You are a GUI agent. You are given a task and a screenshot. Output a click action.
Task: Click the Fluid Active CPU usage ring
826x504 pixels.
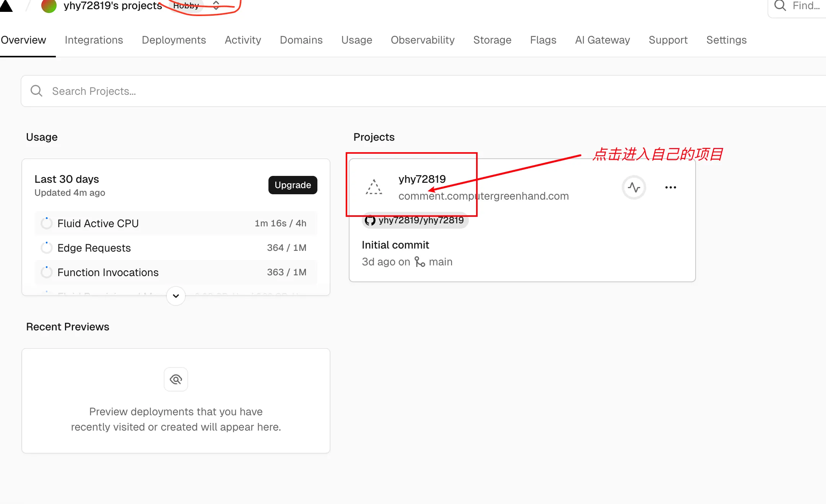tap(46, 223)
